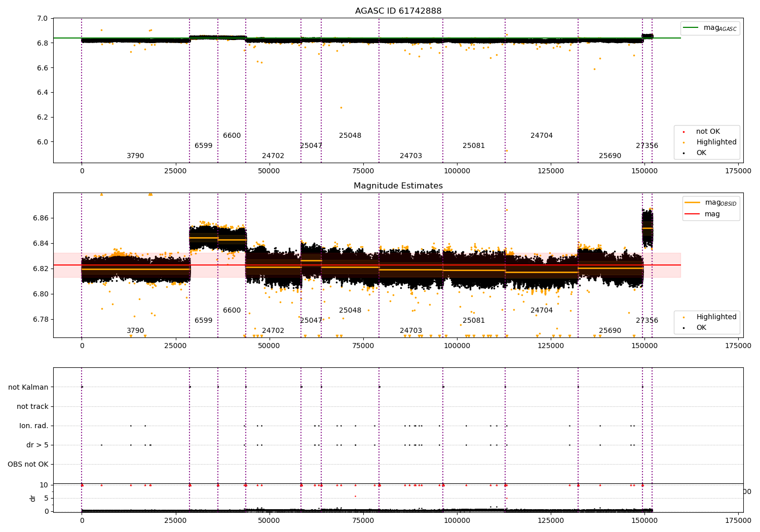Click OBSID 3790 label in AGASC ID plot
This screenshot has width=760, height=532.
pos(135,156)
